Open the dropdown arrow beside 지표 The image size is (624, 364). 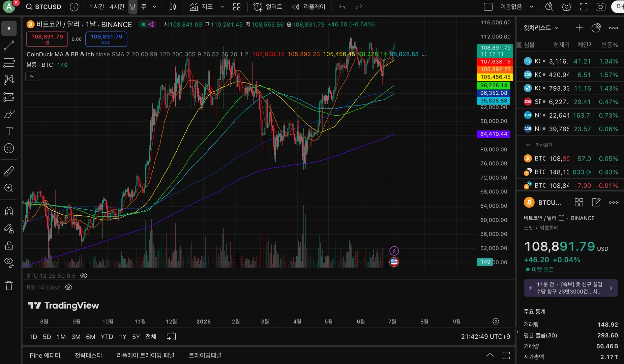[222, 7]
